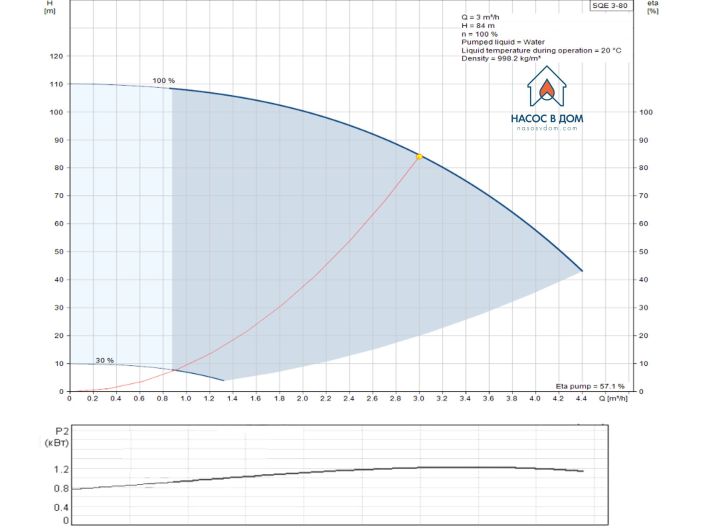Viewport: 704px width, 528px height.
Task: Click the SQE 3-80 model label
Action: coord(612,6)
